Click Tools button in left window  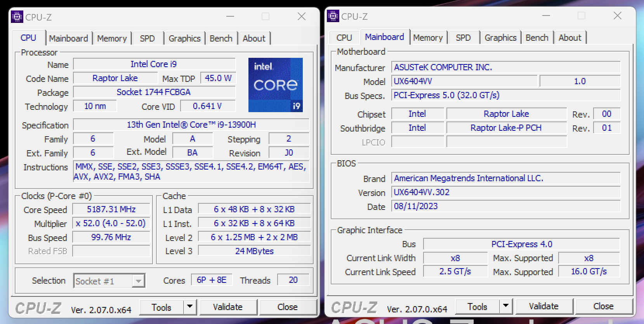161,307
